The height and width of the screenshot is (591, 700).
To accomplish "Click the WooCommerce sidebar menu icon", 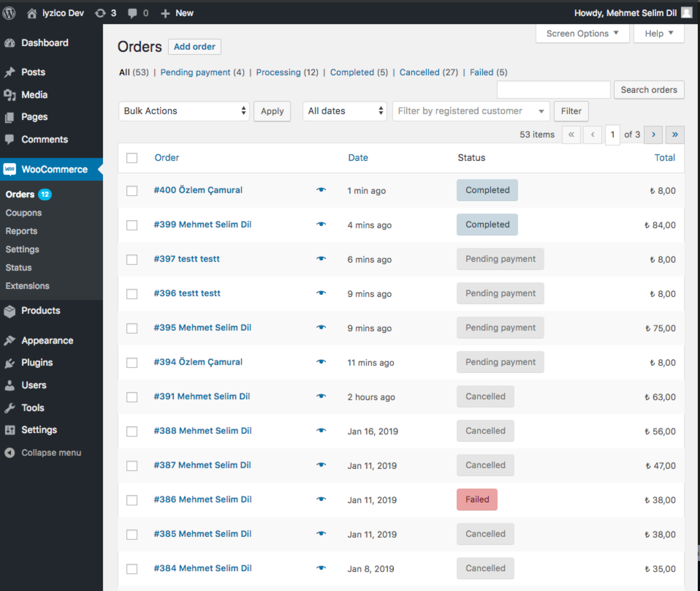I will [x=10, y=169].
